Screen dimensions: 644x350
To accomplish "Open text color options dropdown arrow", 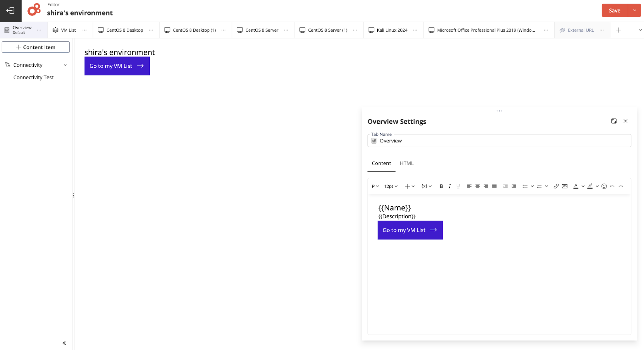I will coord(583,186).
